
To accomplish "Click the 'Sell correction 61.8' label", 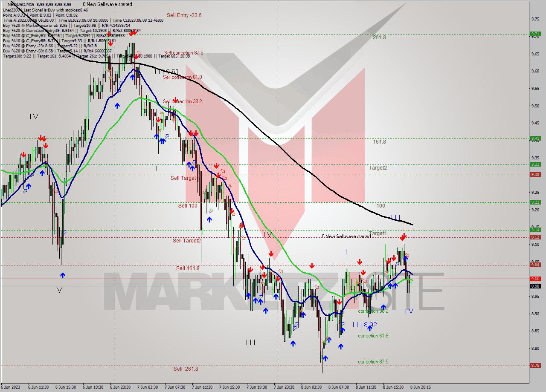I will tap(183, 77).
